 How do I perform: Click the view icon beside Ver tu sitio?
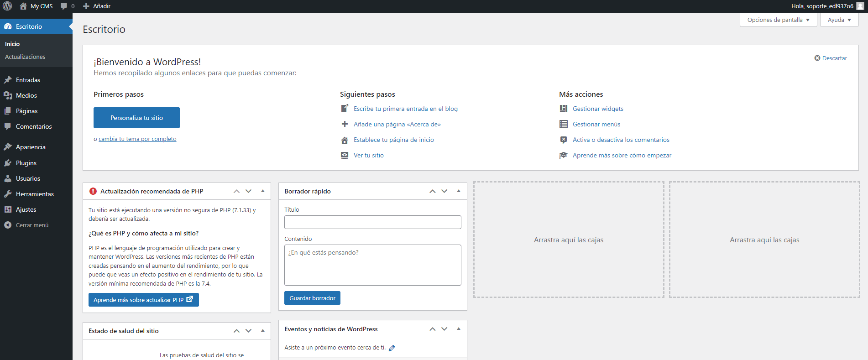click(345, 155)
